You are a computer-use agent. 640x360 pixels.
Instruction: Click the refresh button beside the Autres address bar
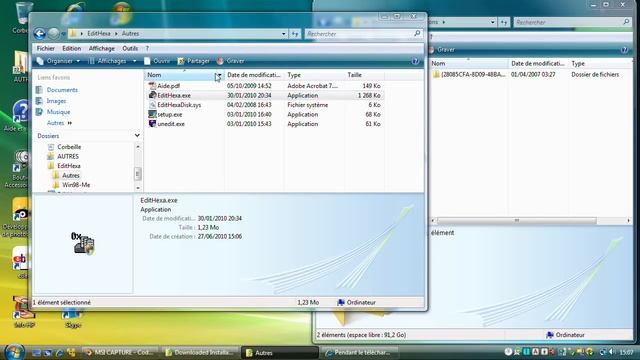point(295,34)
